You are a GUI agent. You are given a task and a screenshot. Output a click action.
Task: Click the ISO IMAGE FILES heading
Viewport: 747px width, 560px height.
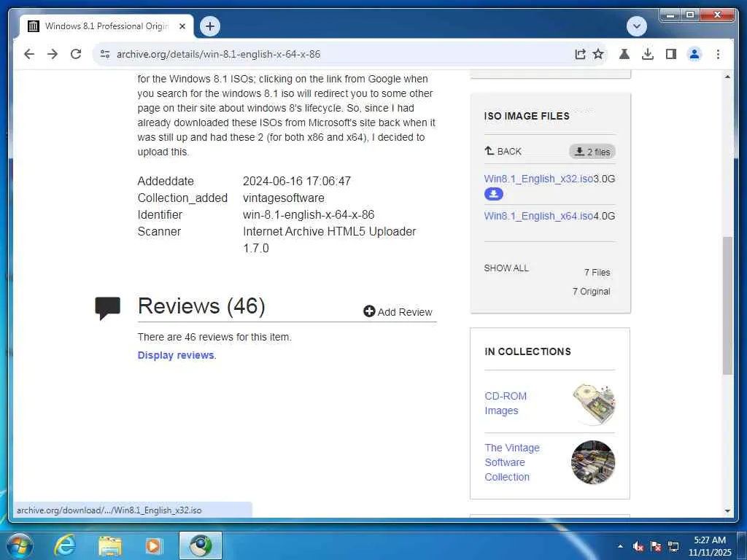tap(527, 116)
